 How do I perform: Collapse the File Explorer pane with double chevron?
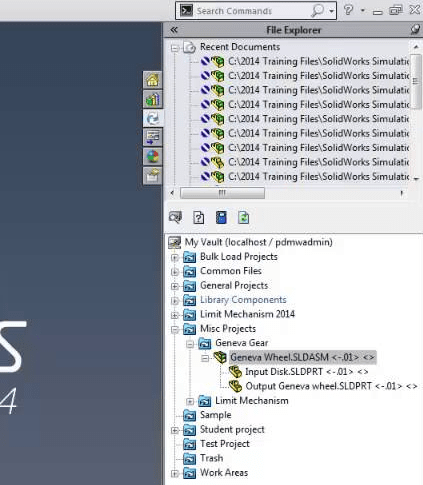[174, 30]
